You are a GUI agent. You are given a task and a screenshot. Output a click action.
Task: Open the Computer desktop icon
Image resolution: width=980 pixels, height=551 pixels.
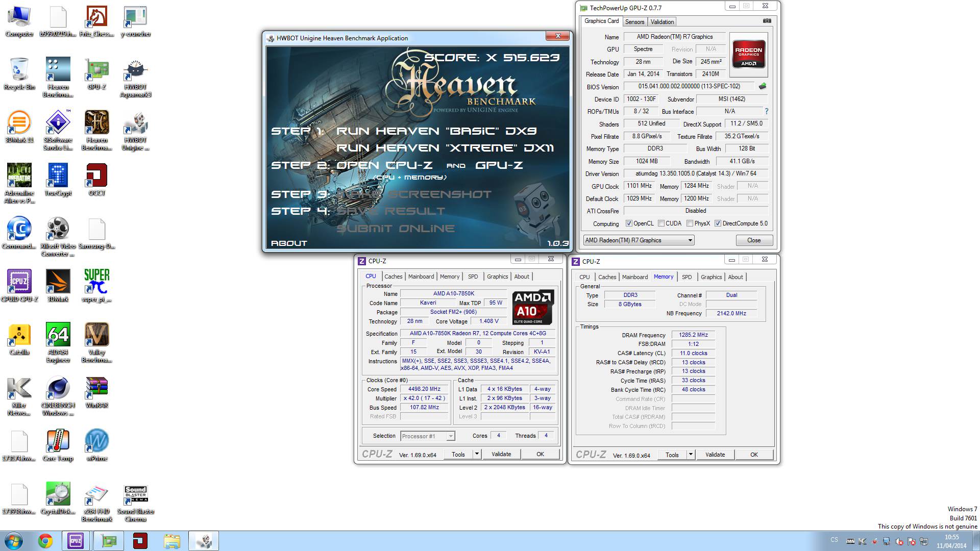[x=19, y=21]
